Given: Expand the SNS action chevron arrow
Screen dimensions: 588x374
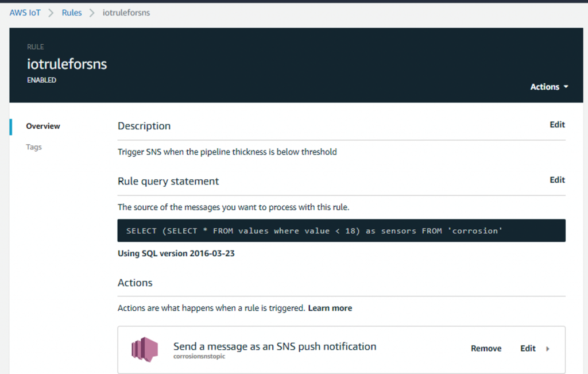Looking at the screenshot, I should [548, 349].
